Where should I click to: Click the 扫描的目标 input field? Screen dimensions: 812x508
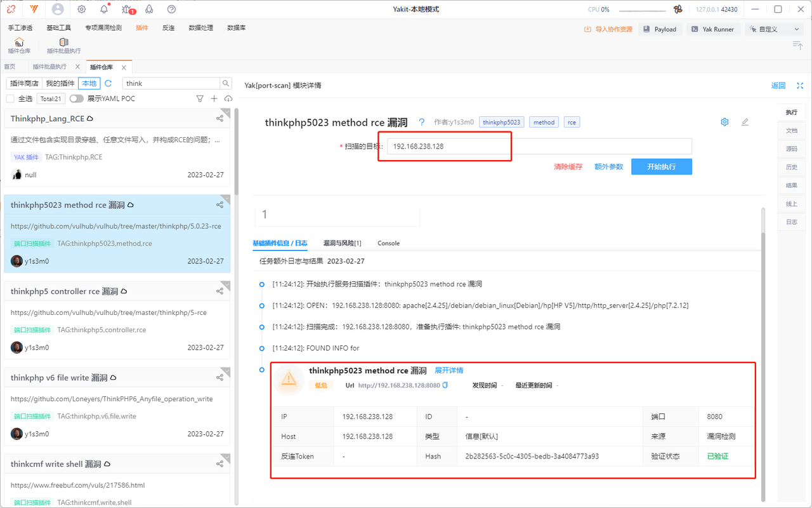[x=539, y=146]
